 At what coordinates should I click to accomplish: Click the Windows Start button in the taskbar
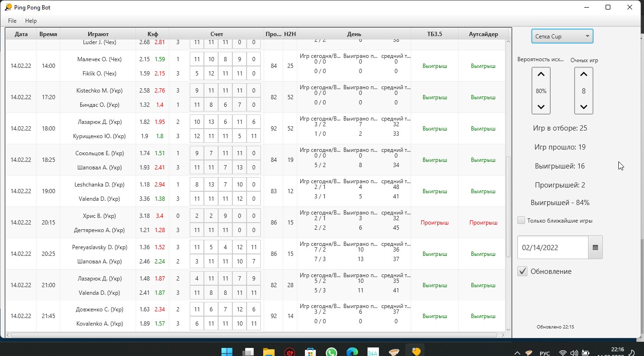(x=227, y=352)
